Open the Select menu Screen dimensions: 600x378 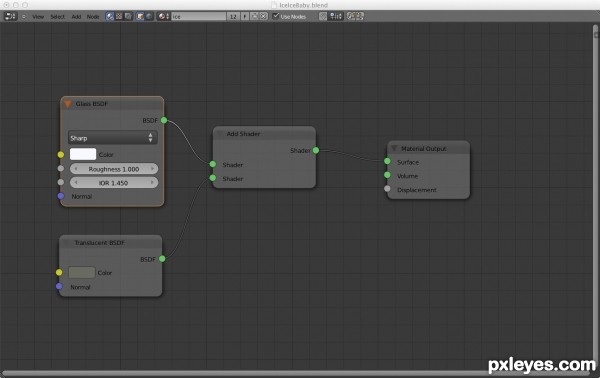57,17
